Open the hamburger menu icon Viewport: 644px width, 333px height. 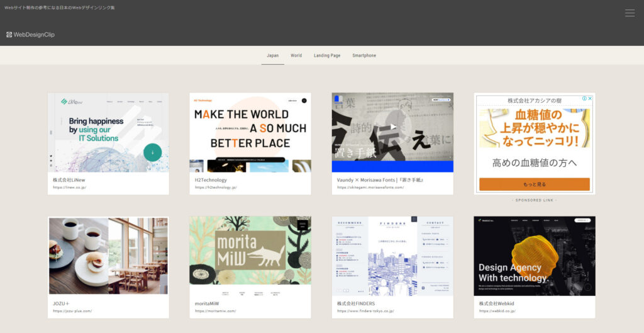click(630, 13)
